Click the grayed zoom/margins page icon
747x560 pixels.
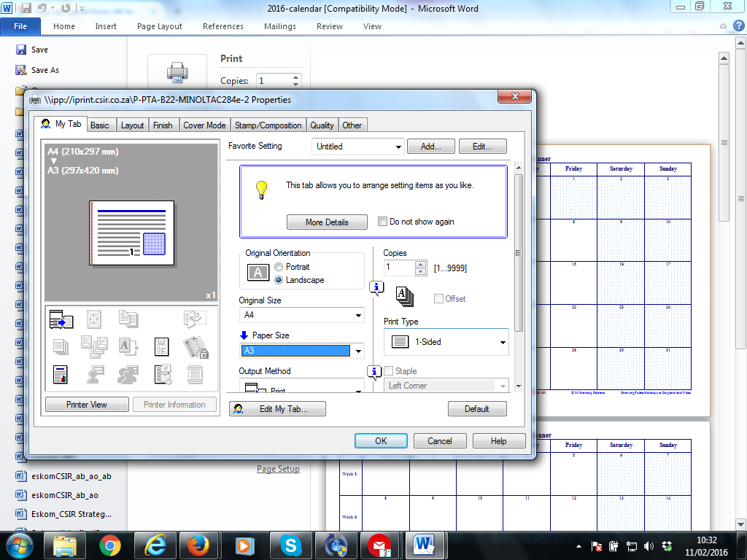tap(94, 319)
